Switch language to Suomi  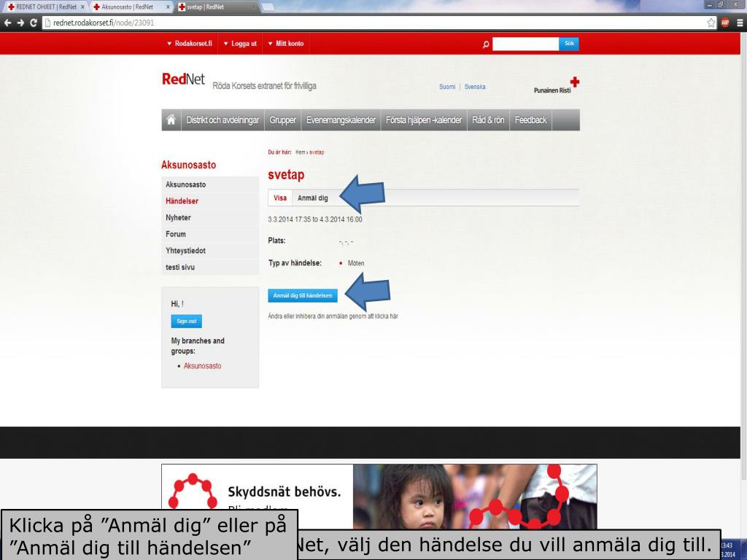point(447,87)
